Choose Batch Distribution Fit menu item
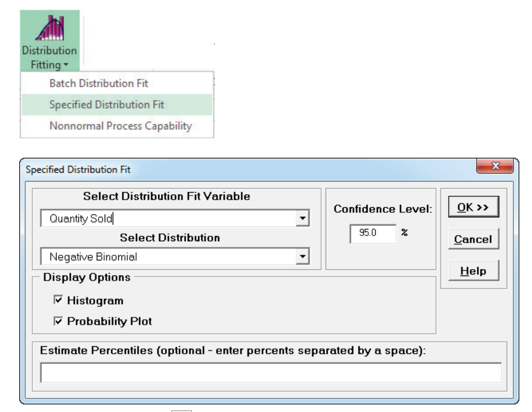This screenshot has height=412, width=532. [99, 83]
